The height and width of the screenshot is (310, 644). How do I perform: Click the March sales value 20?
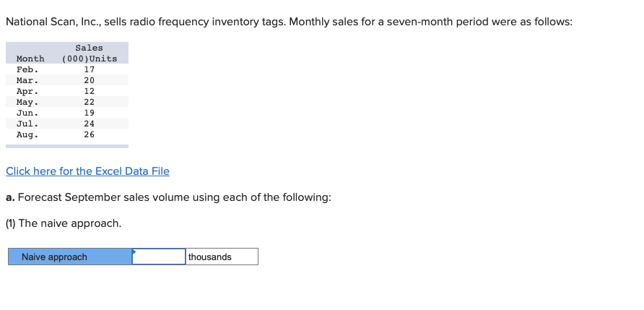(x=90, y=80)
